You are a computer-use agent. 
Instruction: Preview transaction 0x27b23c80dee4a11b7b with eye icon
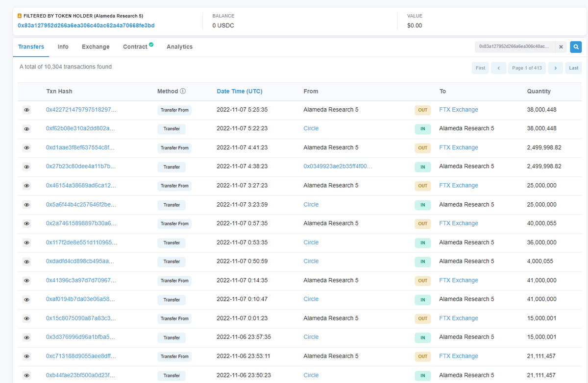(26, 167)
